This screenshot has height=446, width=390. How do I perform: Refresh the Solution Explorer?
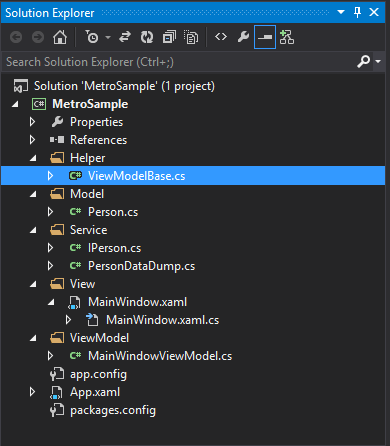(147, 37)
